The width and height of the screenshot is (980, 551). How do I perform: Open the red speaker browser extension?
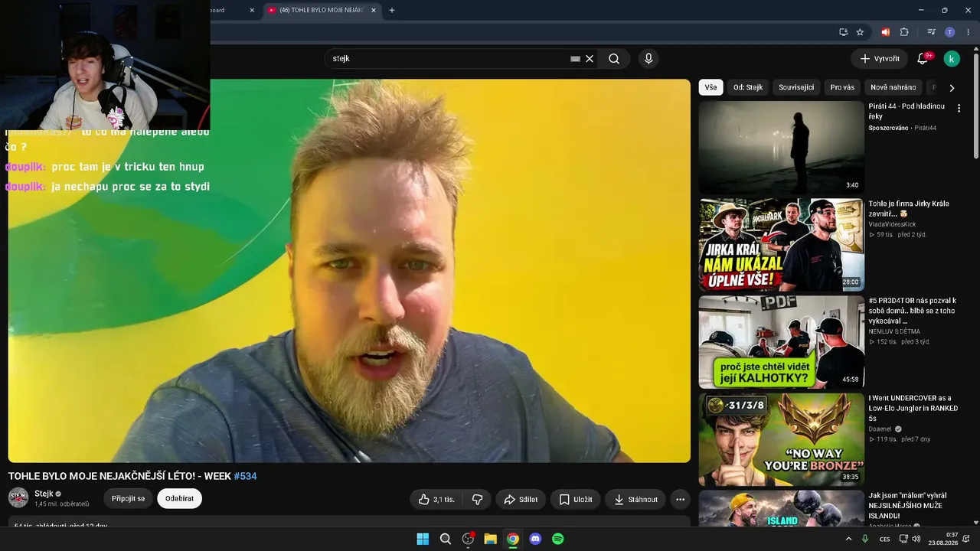886,32
